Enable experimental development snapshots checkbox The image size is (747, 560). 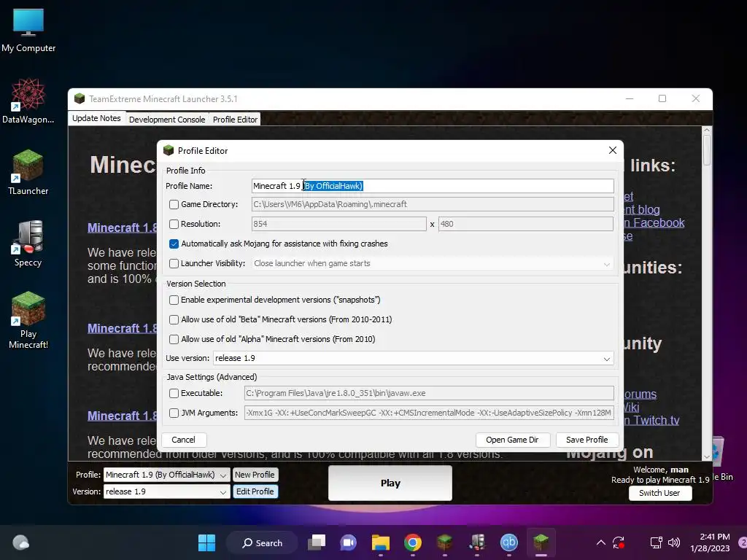point(174,300)
